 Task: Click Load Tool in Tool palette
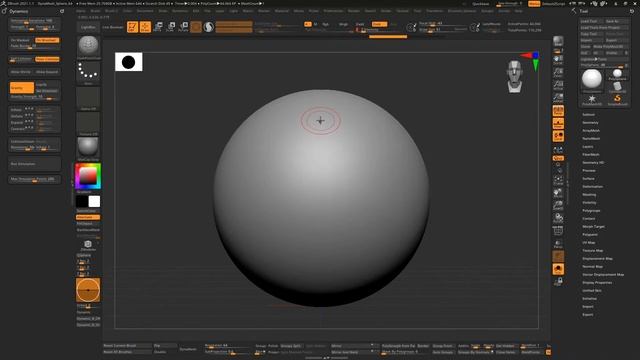click(591, 21)
